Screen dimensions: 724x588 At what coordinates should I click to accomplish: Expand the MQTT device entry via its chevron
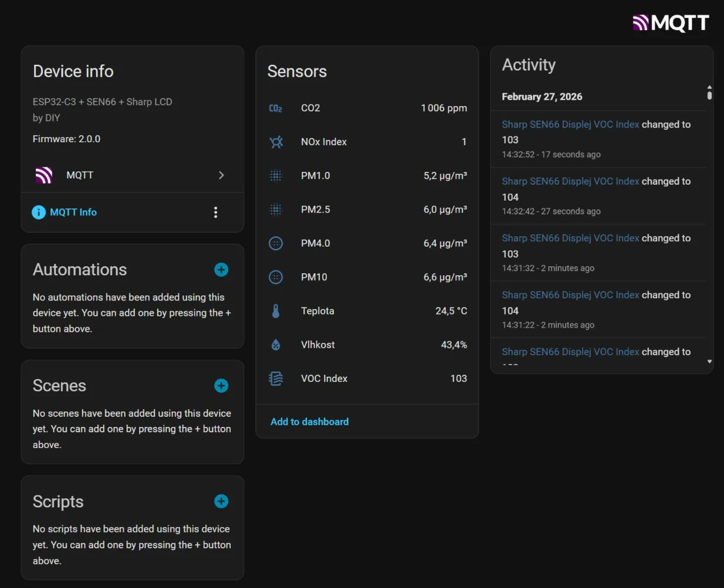tap(221, 175)
